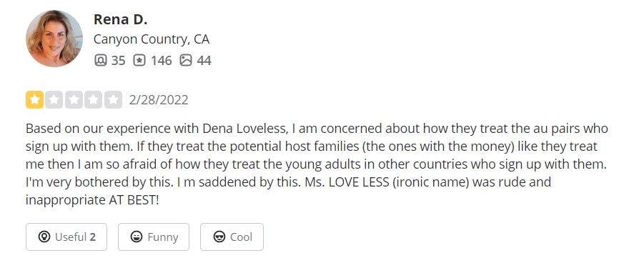Select the photo count 44
The image size is (644, 258).
point(204,61)
